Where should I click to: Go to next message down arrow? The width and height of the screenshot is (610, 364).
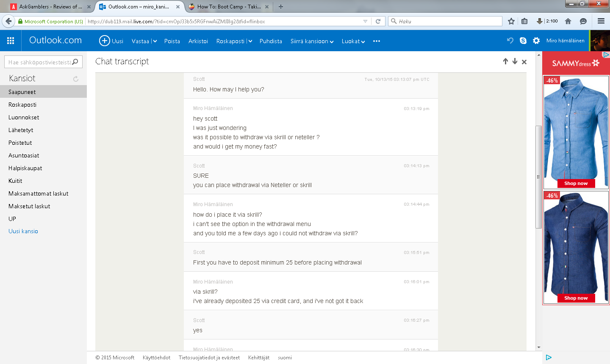[515, 61]
